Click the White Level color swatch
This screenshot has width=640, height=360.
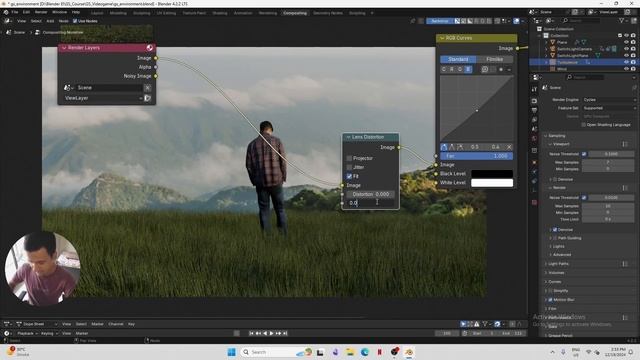pyautogui.click(x=492, y=183)
